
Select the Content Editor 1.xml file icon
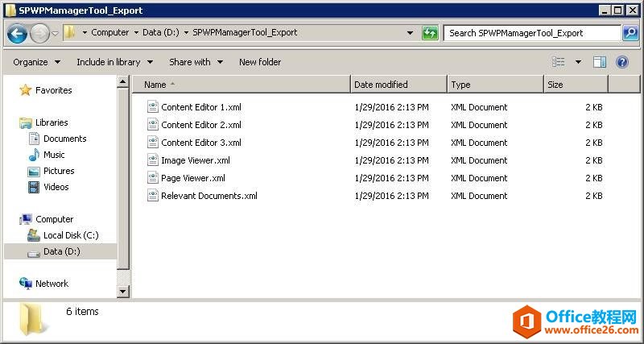[x=153, y=107]
